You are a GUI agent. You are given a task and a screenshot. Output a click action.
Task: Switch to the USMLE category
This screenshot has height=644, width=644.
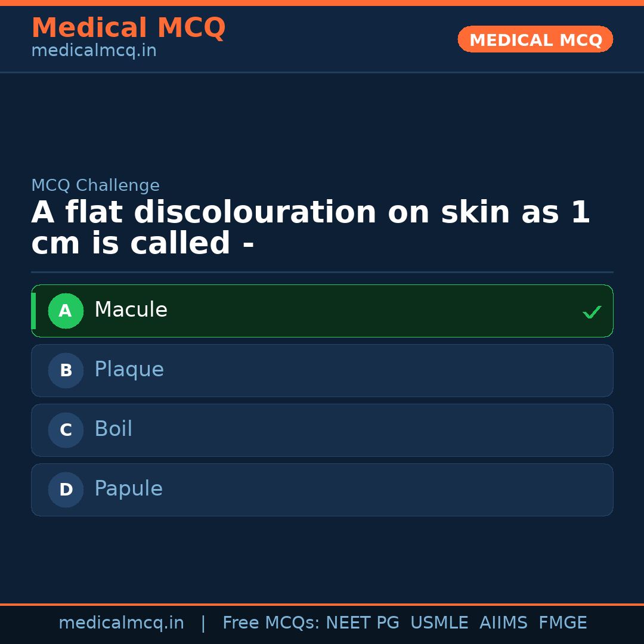[x=439, y=623]
